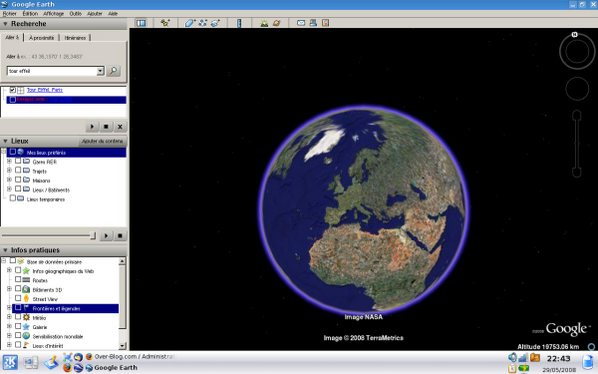
Task: Check the Gares RER folder checkbox
Action: point(18,161)
